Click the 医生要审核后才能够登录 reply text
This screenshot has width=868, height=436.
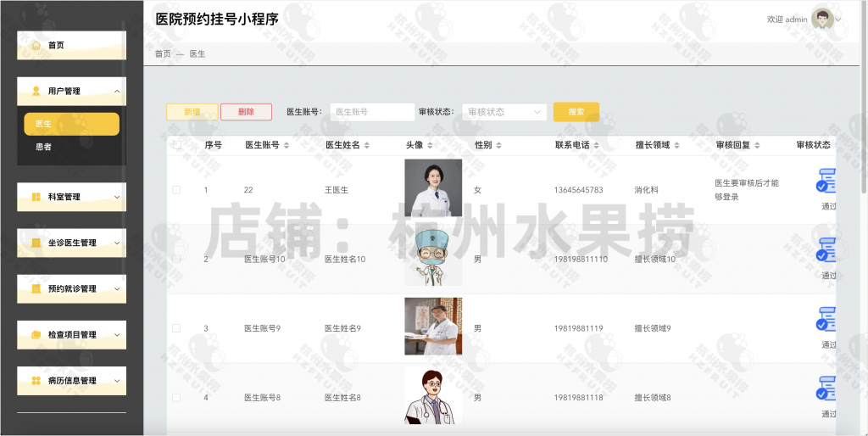(747, 190)
